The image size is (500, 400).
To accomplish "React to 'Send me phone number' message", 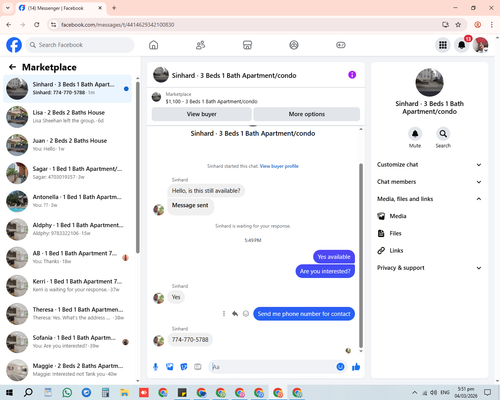I will pos(246,314).
